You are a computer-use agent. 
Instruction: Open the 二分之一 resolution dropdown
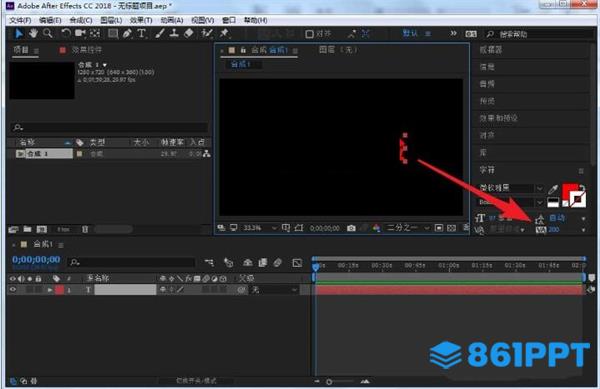pos(408,228)
